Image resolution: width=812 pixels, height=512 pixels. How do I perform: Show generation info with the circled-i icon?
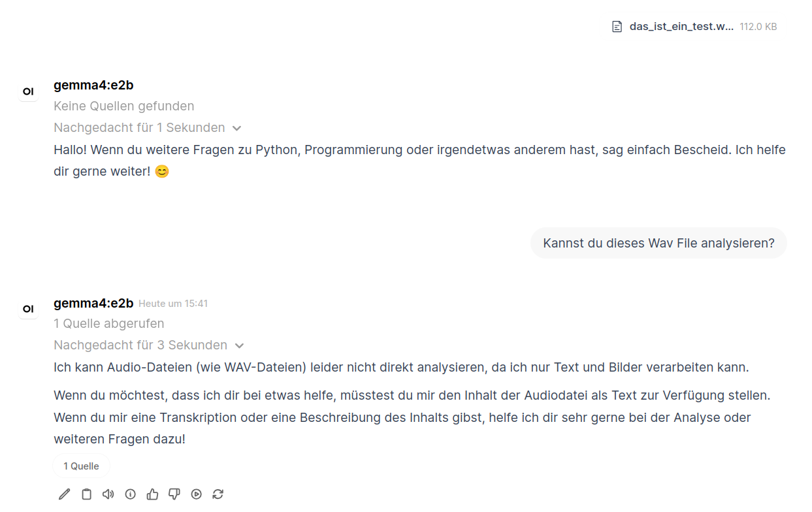pos(131,494)
